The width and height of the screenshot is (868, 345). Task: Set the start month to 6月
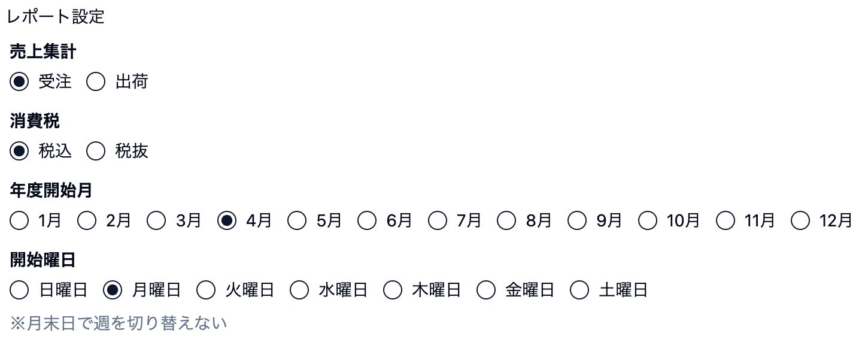point(367,221)
